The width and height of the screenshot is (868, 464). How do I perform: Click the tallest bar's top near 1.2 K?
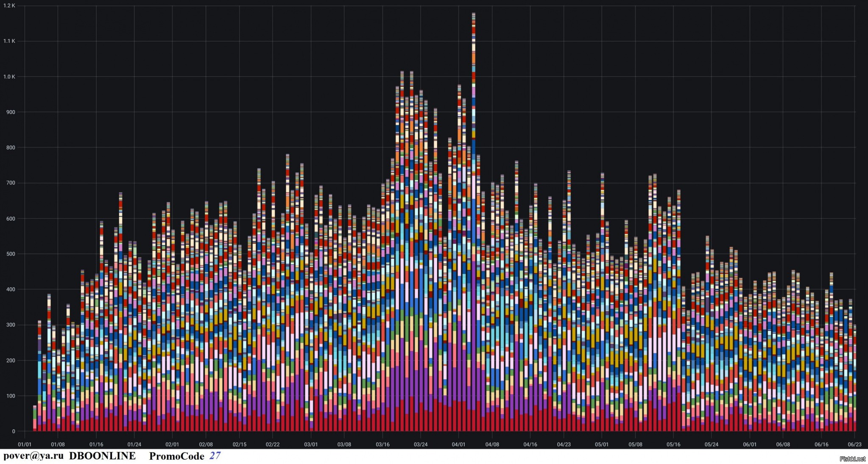[x=474, y=14]
